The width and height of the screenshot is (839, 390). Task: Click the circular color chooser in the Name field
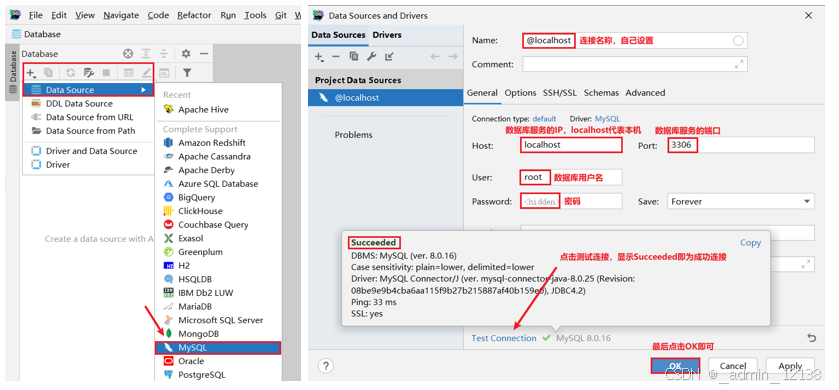[x=738, y=41]
